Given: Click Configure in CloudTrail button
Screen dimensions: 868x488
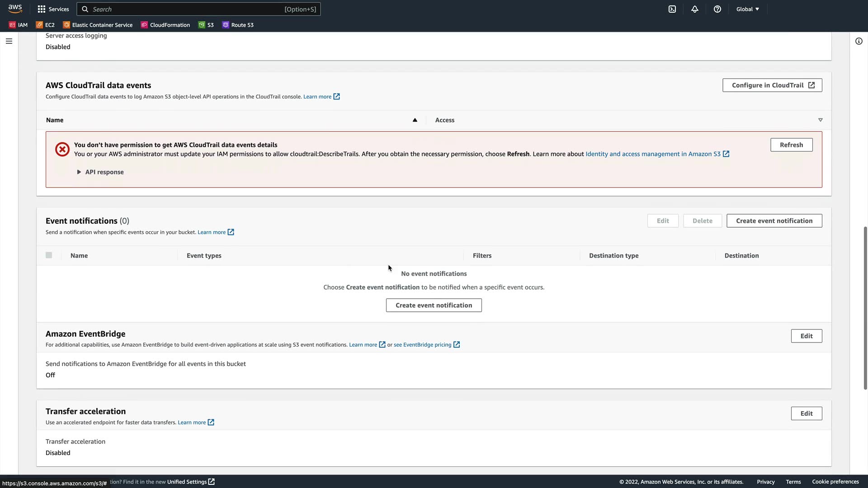Looking at the screenshot, I should coord(772,85).
